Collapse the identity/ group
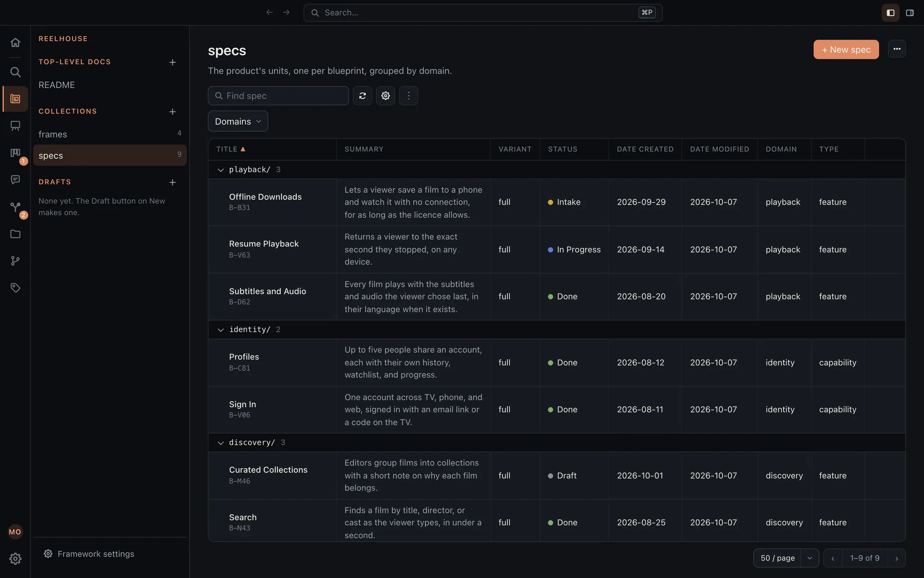Viewport: 924px width, 578px height. click(221, 330)
